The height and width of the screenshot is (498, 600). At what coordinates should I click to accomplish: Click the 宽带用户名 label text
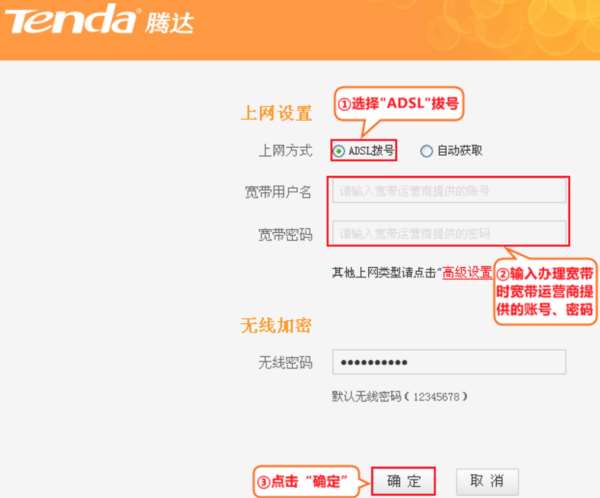point(278,192)
